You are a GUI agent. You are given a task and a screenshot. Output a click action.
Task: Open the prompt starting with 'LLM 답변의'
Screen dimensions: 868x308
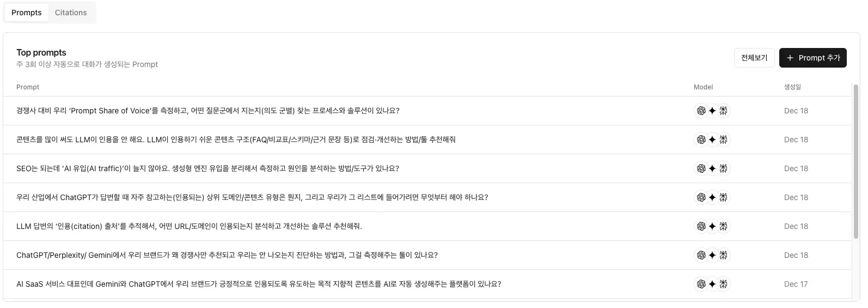coord(189,226)
